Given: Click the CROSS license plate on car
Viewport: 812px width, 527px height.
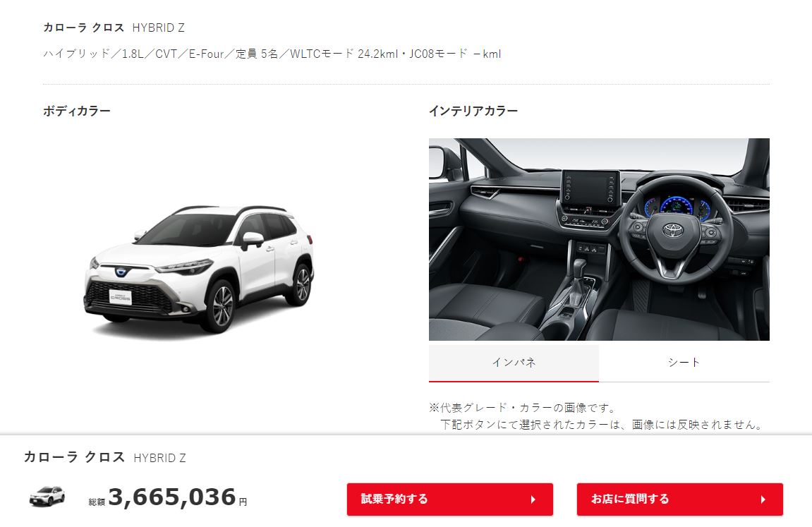Looking at the screenshot, I should click(x=121, y=297).
